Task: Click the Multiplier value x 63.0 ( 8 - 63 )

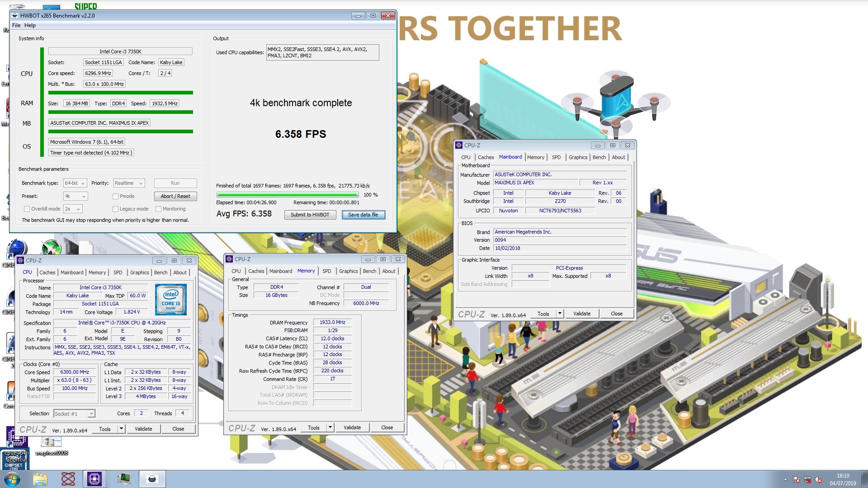Action: (x=74, y=380)
